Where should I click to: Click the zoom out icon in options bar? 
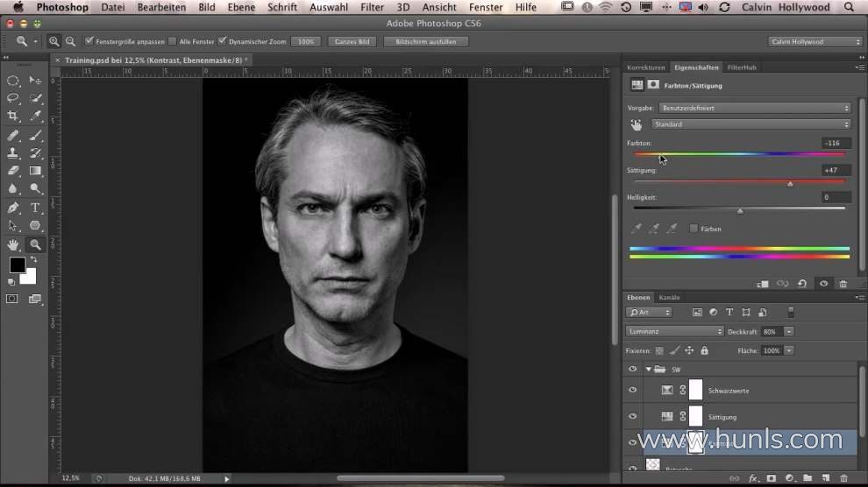[71, 41]
